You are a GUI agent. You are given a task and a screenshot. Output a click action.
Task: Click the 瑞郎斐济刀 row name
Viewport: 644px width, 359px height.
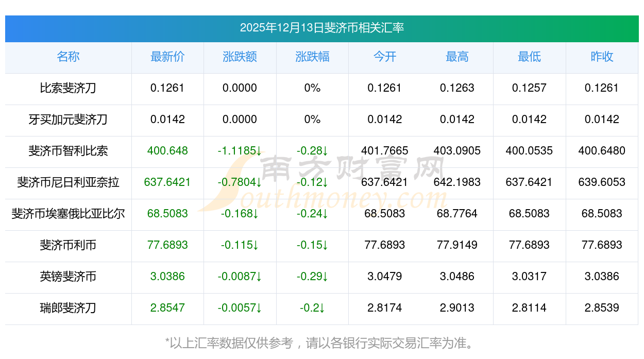coord(68,308)
